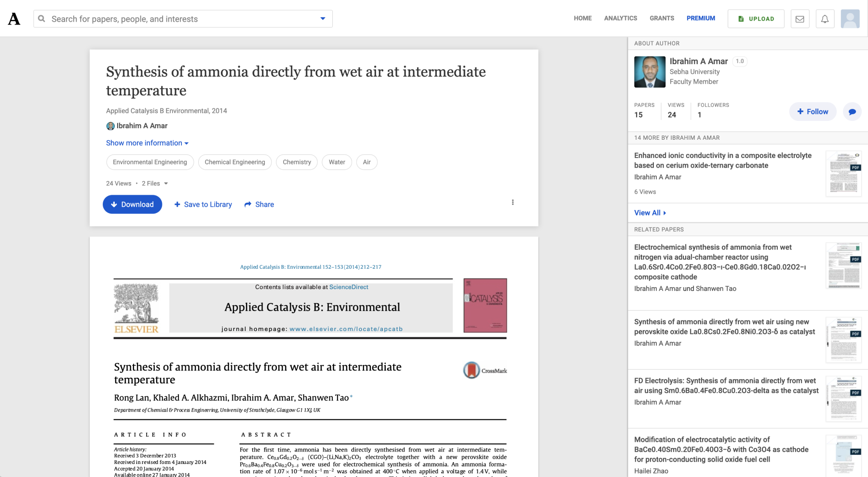Open the Grants menu item

click(662, 18)
